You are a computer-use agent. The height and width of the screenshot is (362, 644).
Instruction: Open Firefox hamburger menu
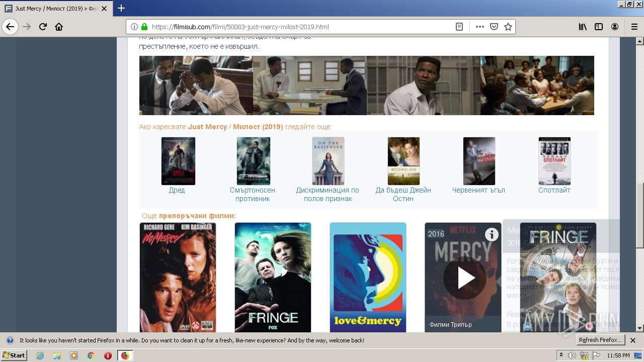coord(634,27)
